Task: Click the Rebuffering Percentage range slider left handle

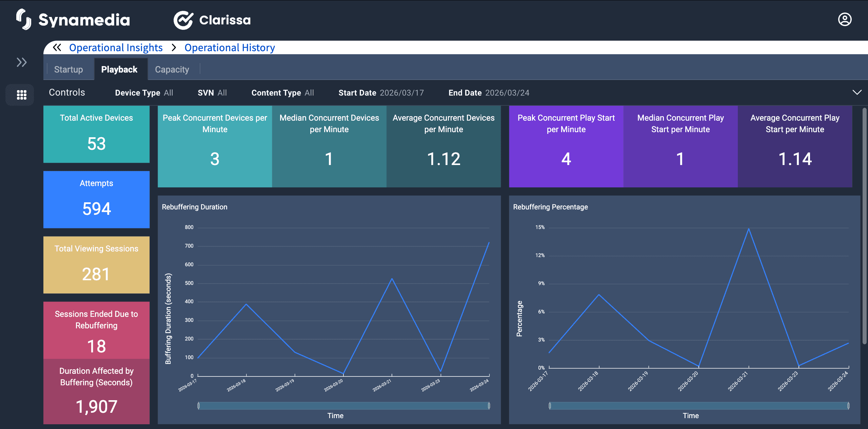Action: [550, 406]
